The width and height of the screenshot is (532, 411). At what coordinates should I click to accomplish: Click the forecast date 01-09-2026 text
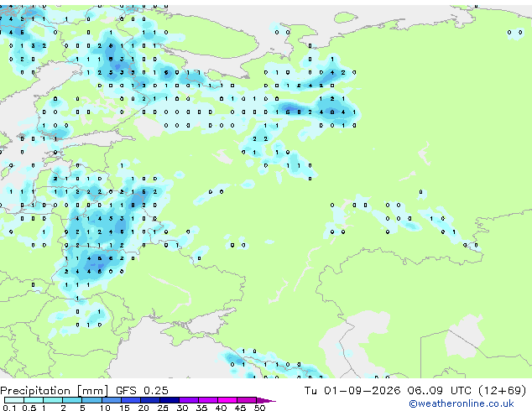pos(362,391)
